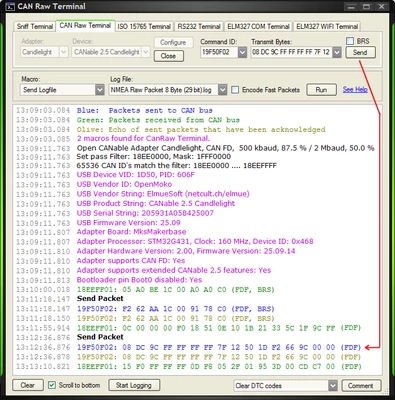Click line 'USB Vendor ID: OpenMoko'
This screenshot has width=395, height=400.
[x=124, y=184]
